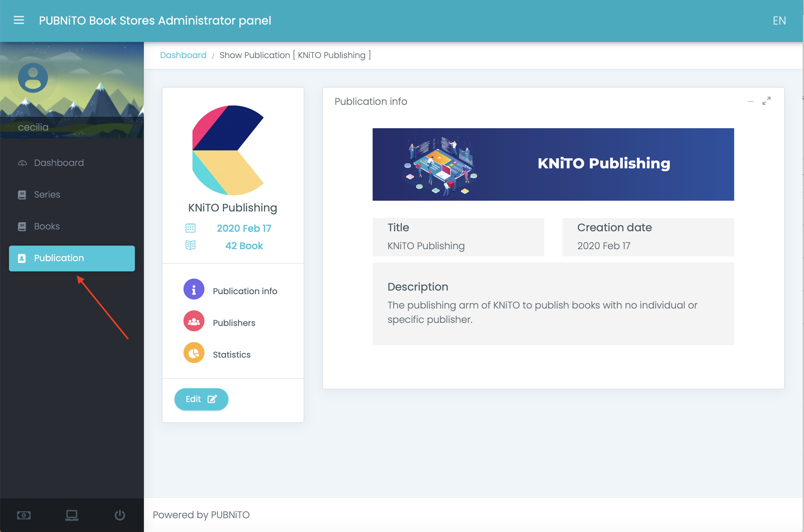Click the money bill icon in sidebar footer
The width and height of the screenshot is (804, 532).
(x=24, y=515)
